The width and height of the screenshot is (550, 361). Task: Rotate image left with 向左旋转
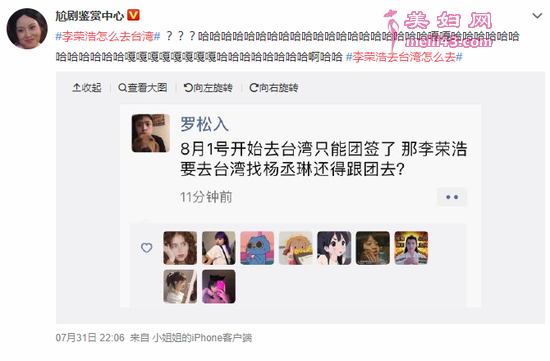(208, 88)
